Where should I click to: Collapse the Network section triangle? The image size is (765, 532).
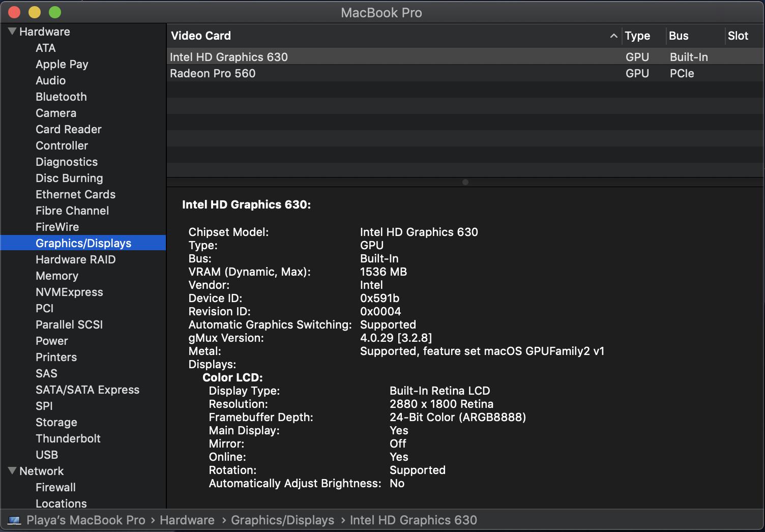tap(13, 471)
